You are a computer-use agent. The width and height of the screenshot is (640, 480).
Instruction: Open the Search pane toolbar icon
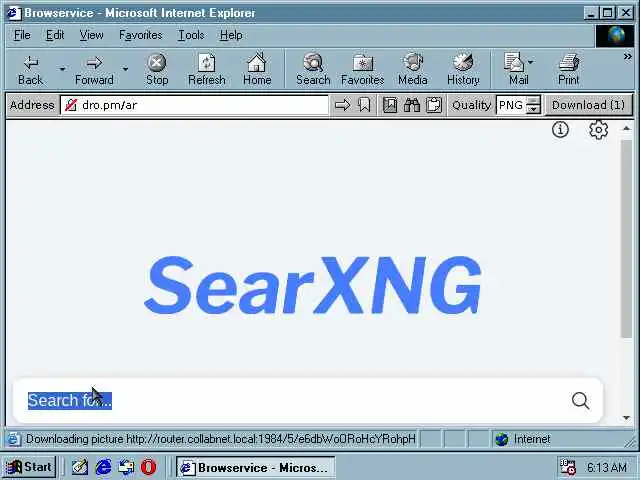[313, 70]
